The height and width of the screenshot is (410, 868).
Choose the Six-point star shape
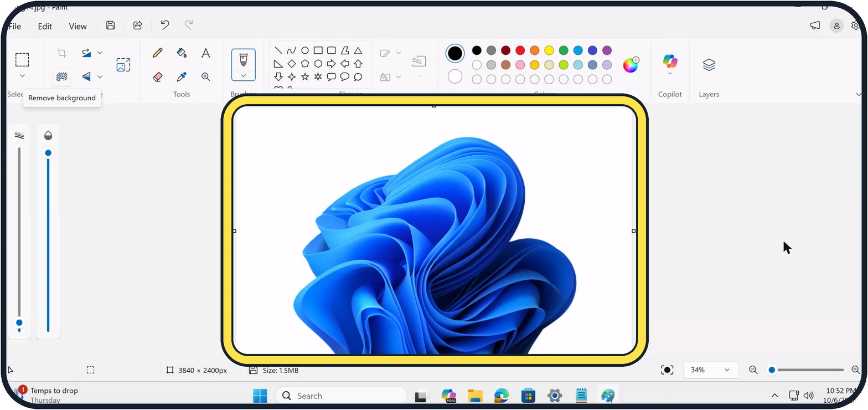[x=318, y=76]
